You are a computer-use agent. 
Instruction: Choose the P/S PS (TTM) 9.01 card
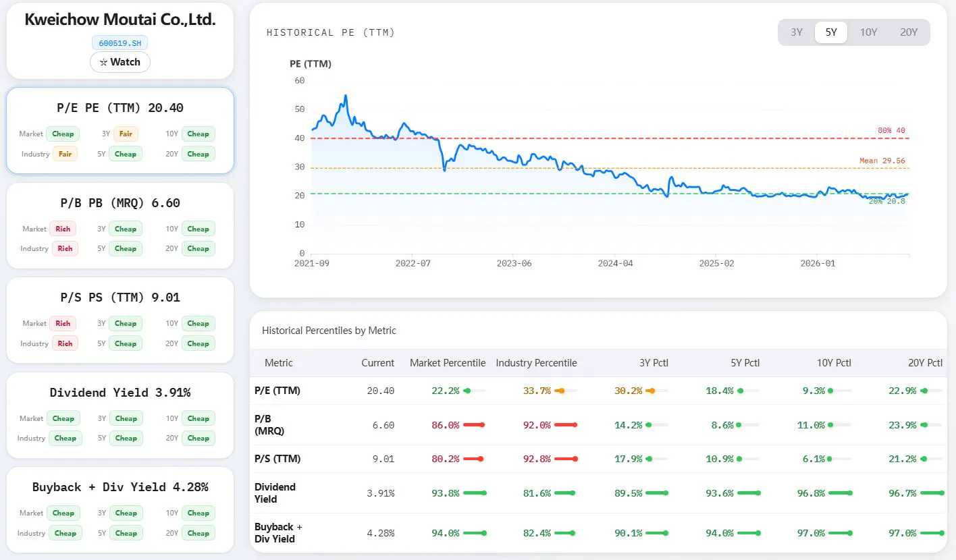click(x=120, y=320)
